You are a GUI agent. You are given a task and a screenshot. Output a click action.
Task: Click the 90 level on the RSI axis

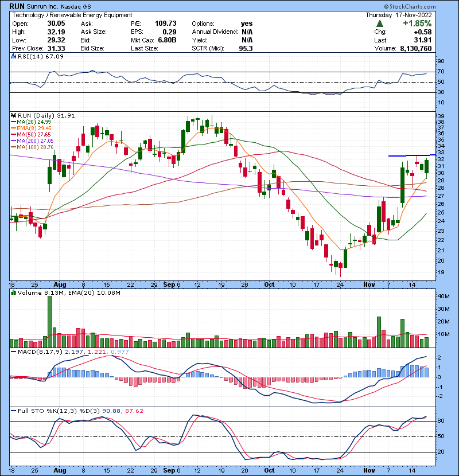tap(441, 61)
